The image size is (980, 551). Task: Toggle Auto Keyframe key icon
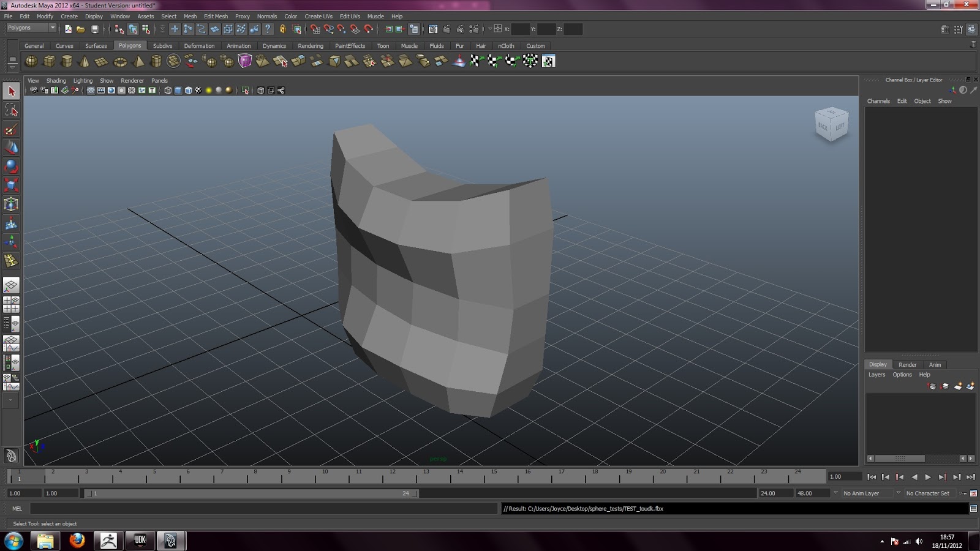click(963, 493)
